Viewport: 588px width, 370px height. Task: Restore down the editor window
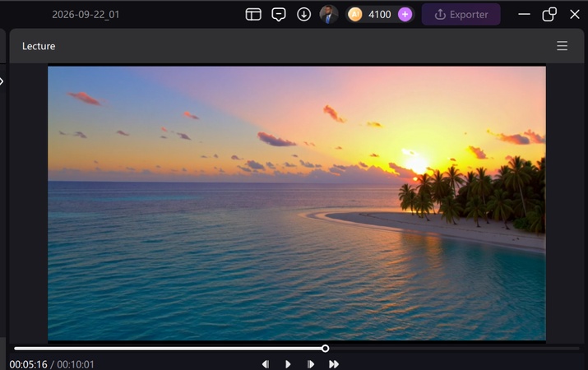point(549,15)
